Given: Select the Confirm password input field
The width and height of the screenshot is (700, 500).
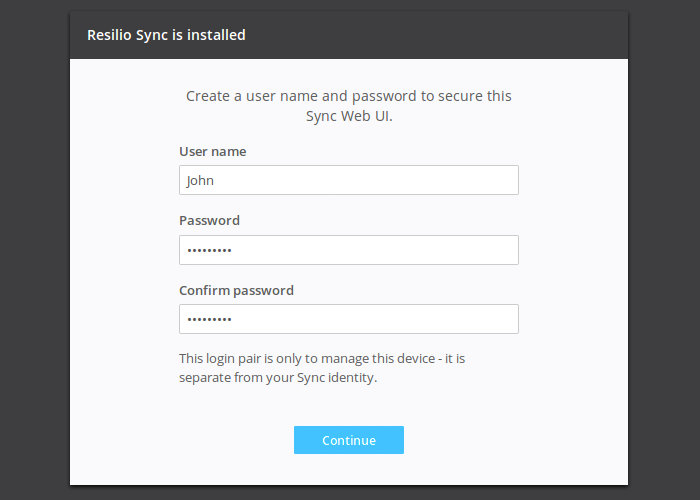Looking at the screenshot, I should tap(349, 319).
